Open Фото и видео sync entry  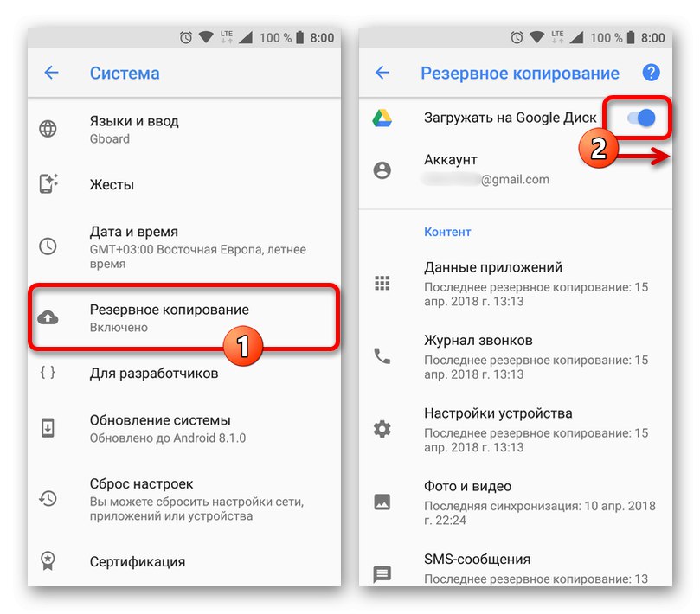pos(515,502)
